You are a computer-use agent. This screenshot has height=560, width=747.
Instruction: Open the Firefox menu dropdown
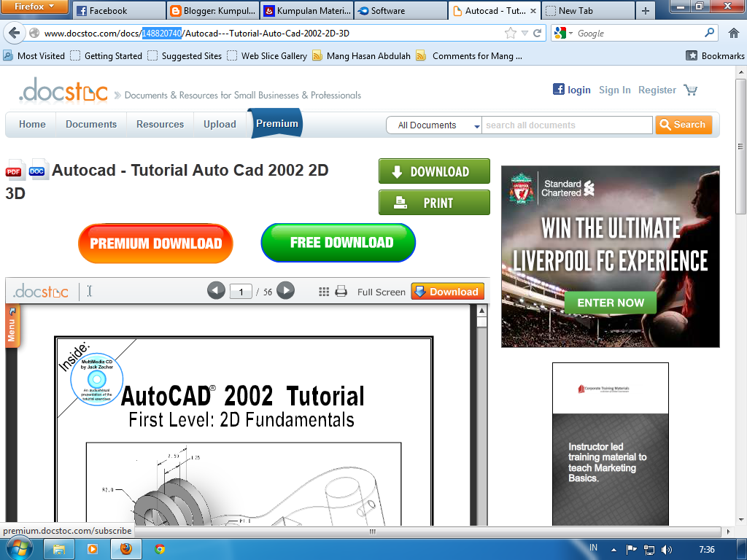(34, 6)
